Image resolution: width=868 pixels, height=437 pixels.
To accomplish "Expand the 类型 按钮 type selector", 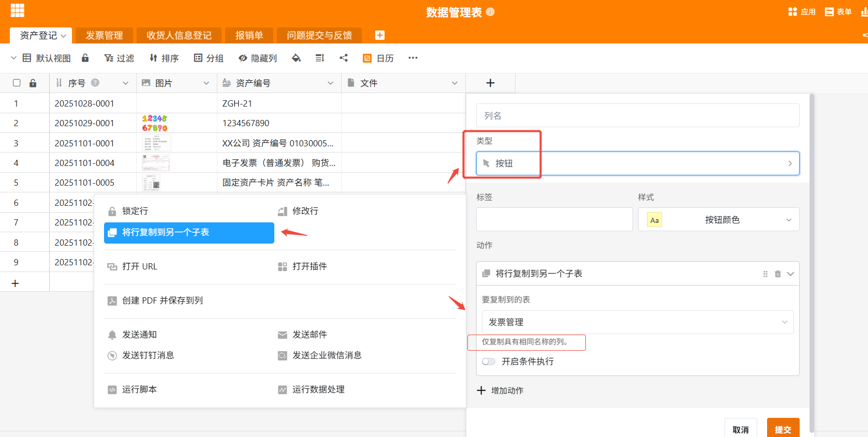I will coord(637,163).
